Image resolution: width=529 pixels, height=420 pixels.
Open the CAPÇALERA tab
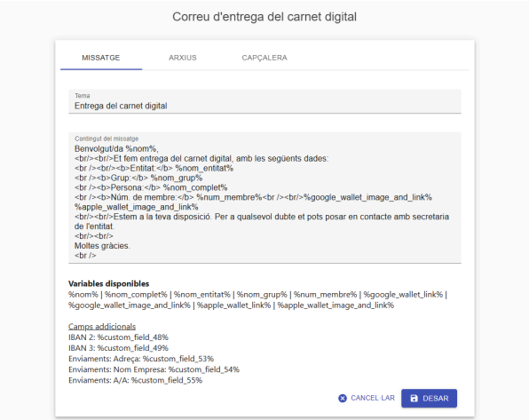pyautogui.click(x=264, y=58)
